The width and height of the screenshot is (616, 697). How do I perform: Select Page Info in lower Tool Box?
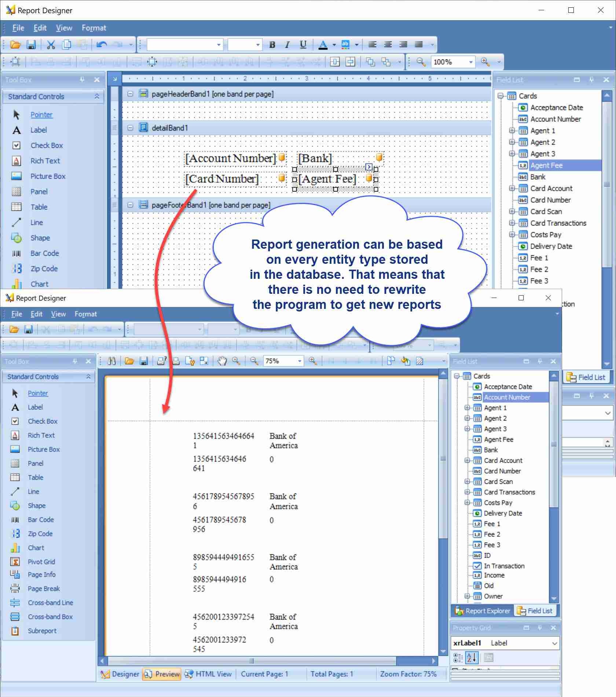pos(42,574)
